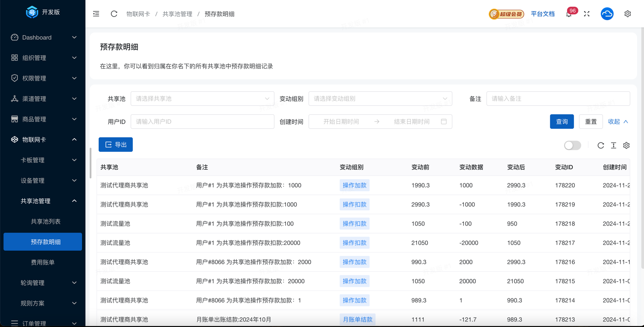Click the 用户ID input field

click(202, 122)
